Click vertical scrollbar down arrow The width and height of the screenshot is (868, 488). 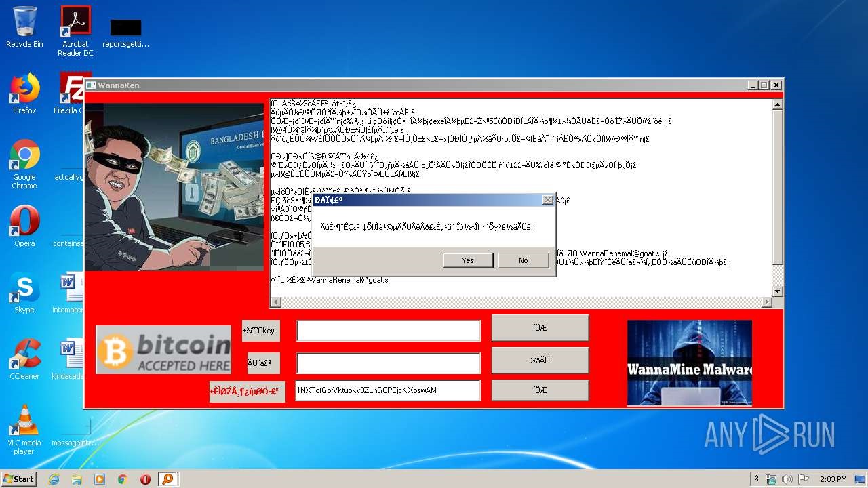[x=778, y=291]
